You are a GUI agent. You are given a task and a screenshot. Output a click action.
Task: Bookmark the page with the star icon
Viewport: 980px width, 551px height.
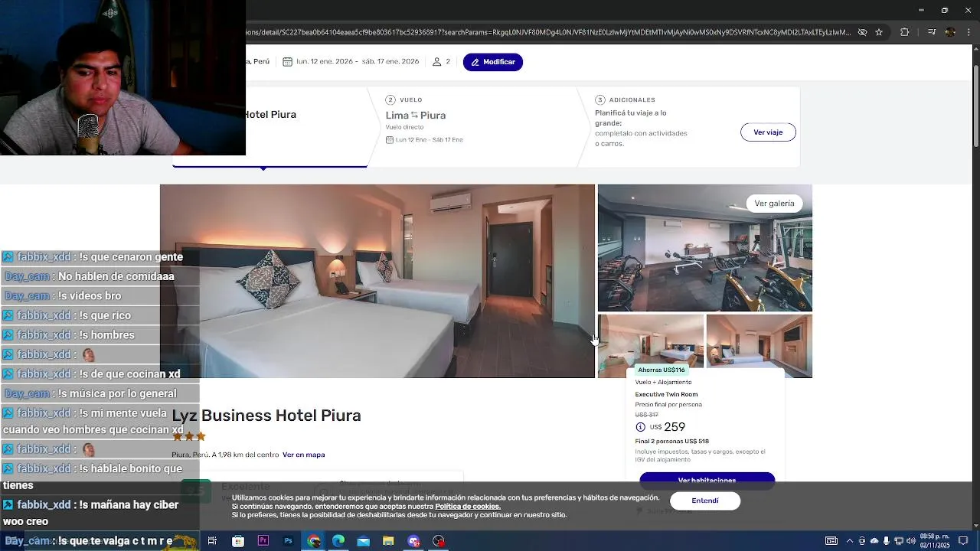pos(879,32)
